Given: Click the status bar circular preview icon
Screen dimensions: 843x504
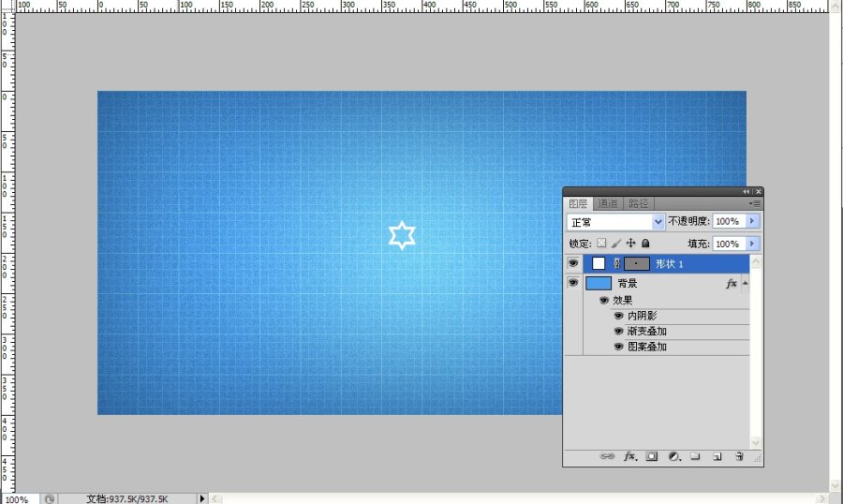Looking at the screenshot, I should (49, 499).
